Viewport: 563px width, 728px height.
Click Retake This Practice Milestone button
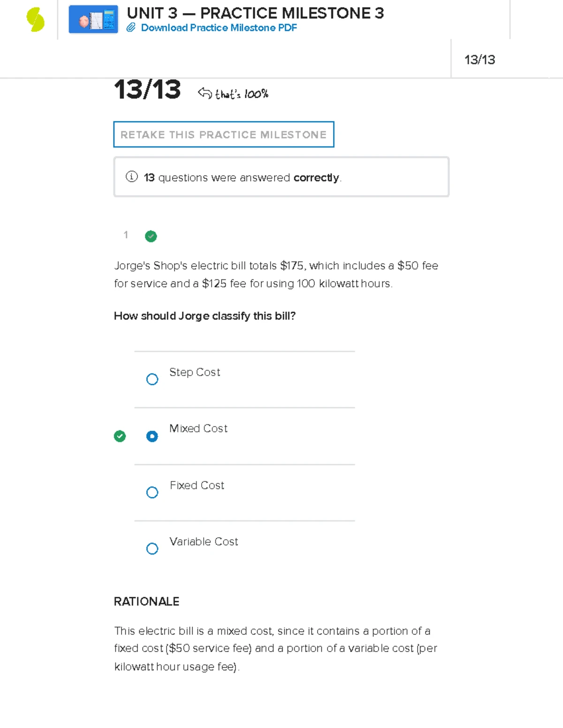click(x=223, y=135)
